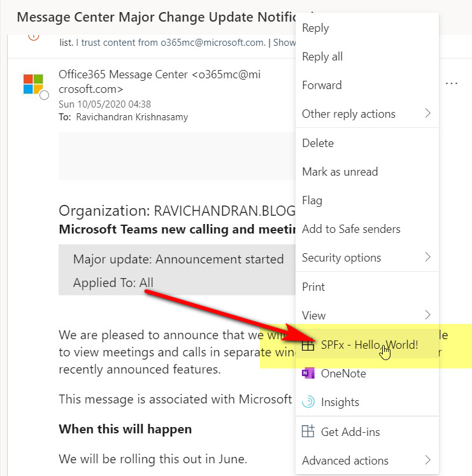
Task: Choose Forward from the menu
Action: (322, 85)
